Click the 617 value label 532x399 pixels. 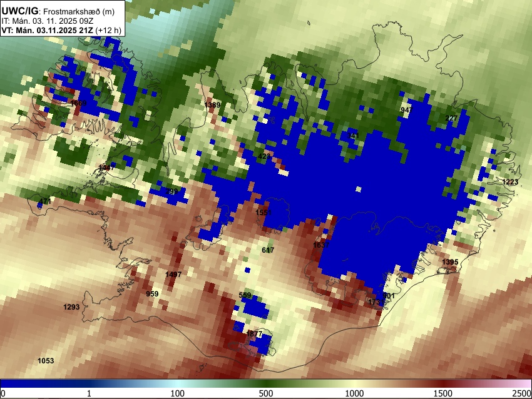(x=268, y=250)
